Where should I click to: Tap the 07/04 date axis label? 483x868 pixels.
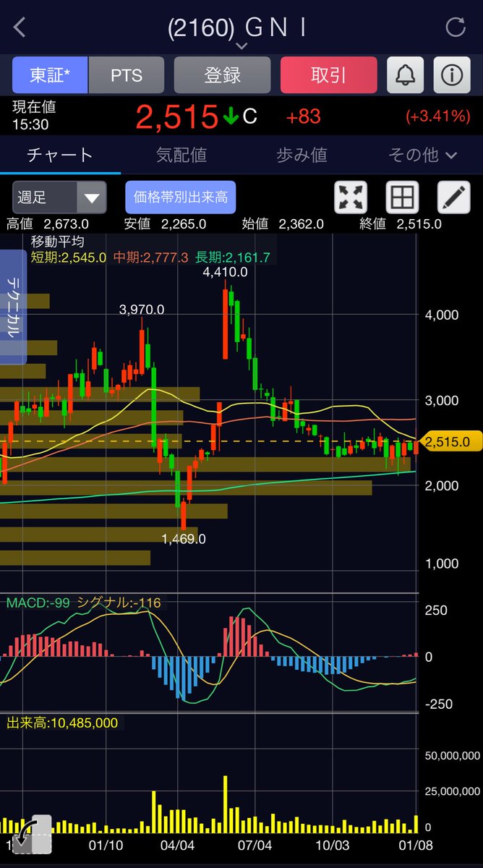point(255,845)
